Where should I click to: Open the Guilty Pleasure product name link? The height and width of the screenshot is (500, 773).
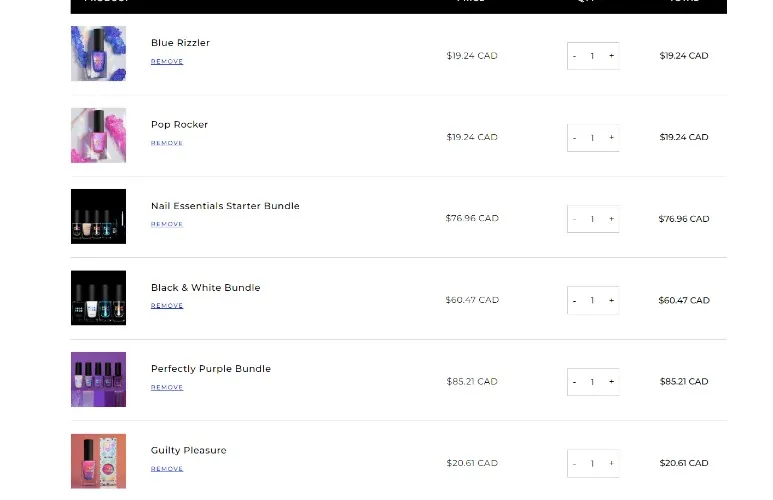click(188, 450)
